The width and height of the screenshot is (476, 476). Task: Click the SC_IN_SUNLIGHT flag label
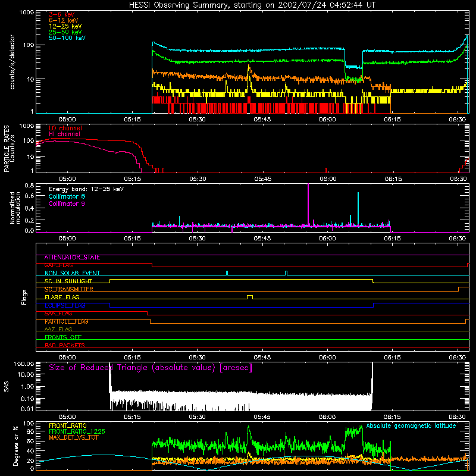[x=68, y=281]
